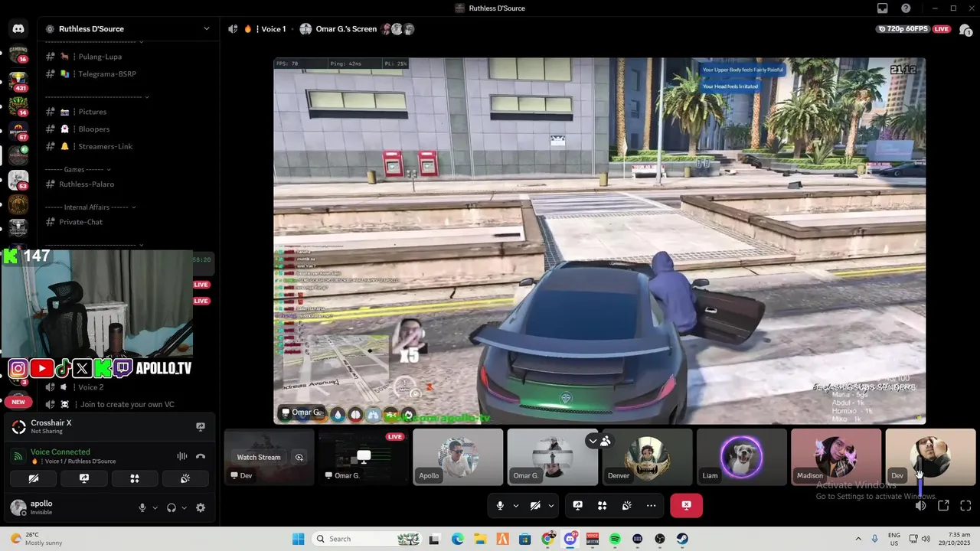Screen dimensions: 980x551
Task: Click Join to create your own VC
Action: click(x=129, y=404)
